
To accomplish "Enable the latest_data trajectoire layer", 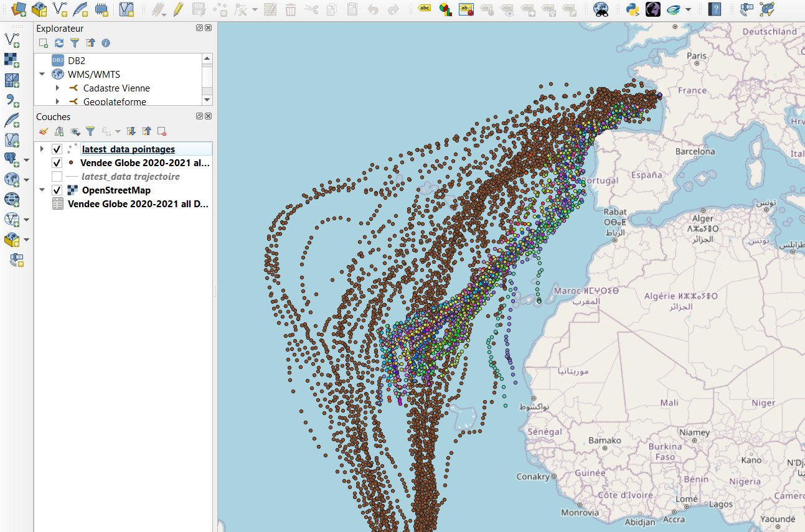I will 57,177.
